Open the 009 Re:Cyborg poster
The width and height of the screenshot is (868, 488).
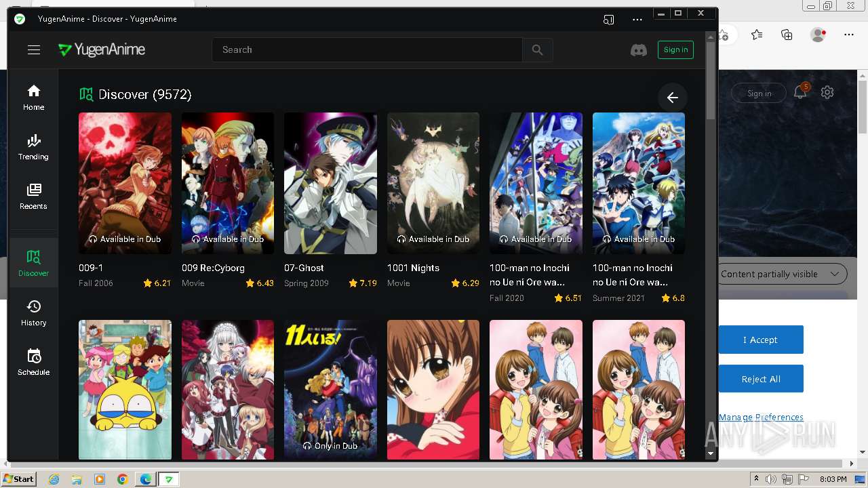tap(228, 183)
